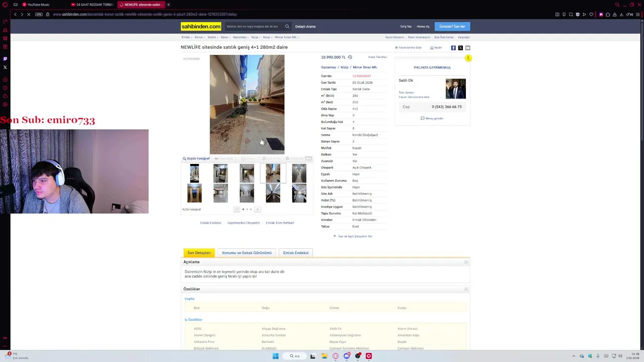Click the 'Cephe' features heading

[189, 299]
